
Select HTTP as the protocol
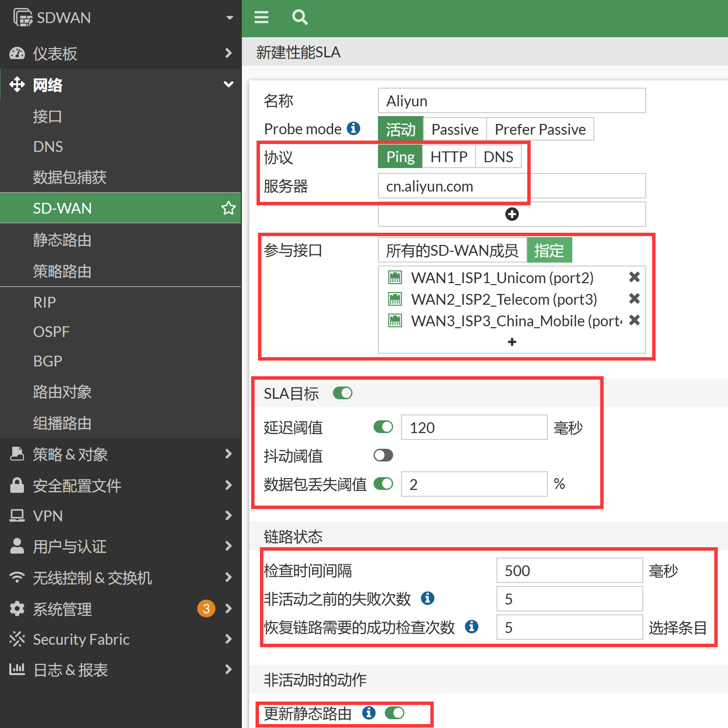click(448, 157)
